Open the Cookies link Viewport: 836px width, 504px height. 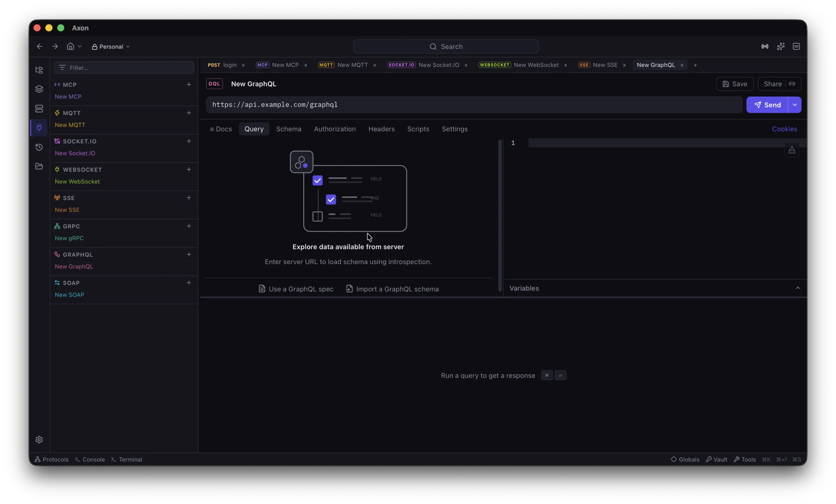tap(784, 129)
